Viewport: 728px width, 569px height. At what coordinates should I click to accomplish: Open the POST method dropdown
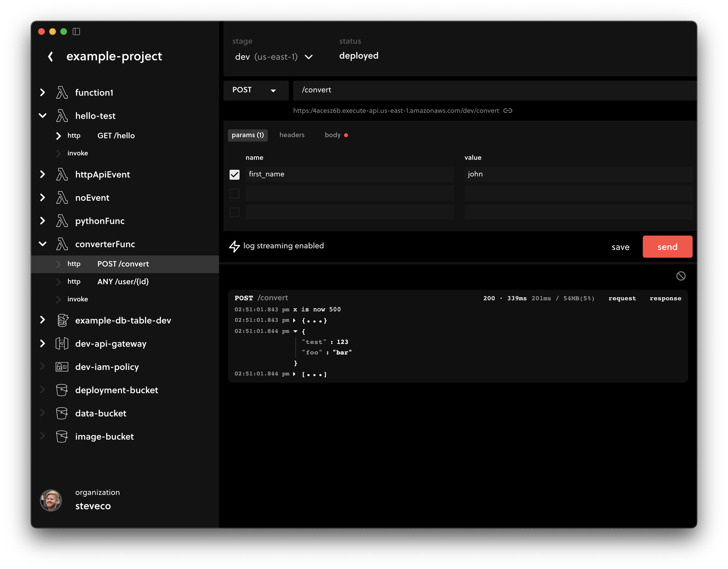tap(255, 90)
